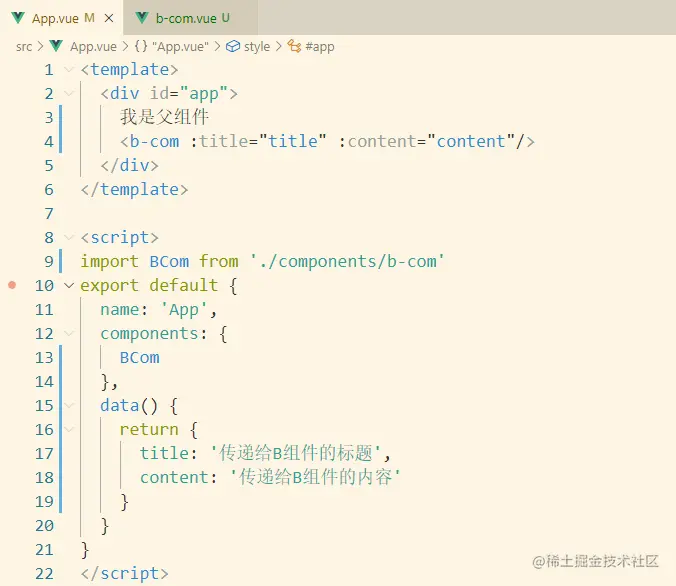Click the text 我是父组件
This screenshot has width=676, height=586.
165,117
